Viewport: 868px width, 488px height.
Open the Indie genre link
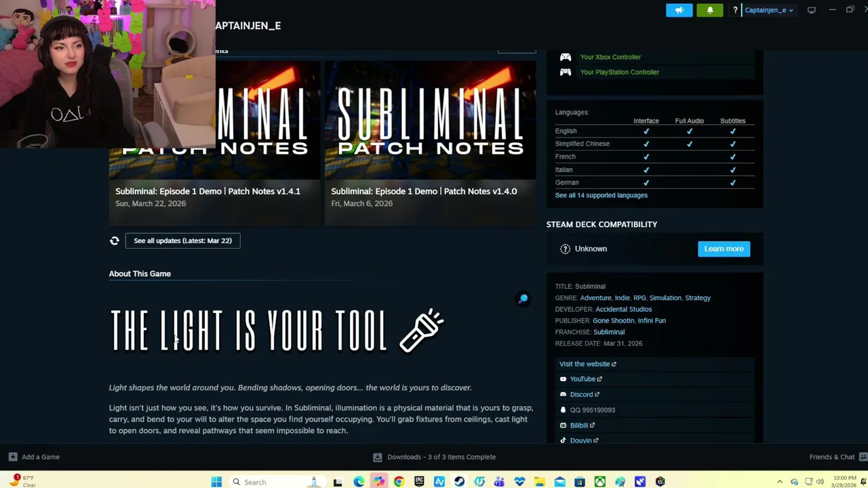(622, 298)
